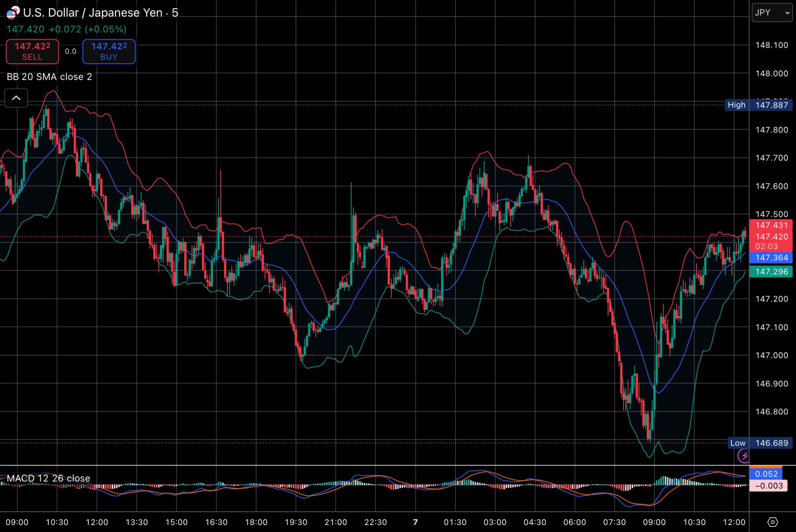Open chart settings hexagon gear icon
This screenshot has height=532, width=796.
coord(773,522)
